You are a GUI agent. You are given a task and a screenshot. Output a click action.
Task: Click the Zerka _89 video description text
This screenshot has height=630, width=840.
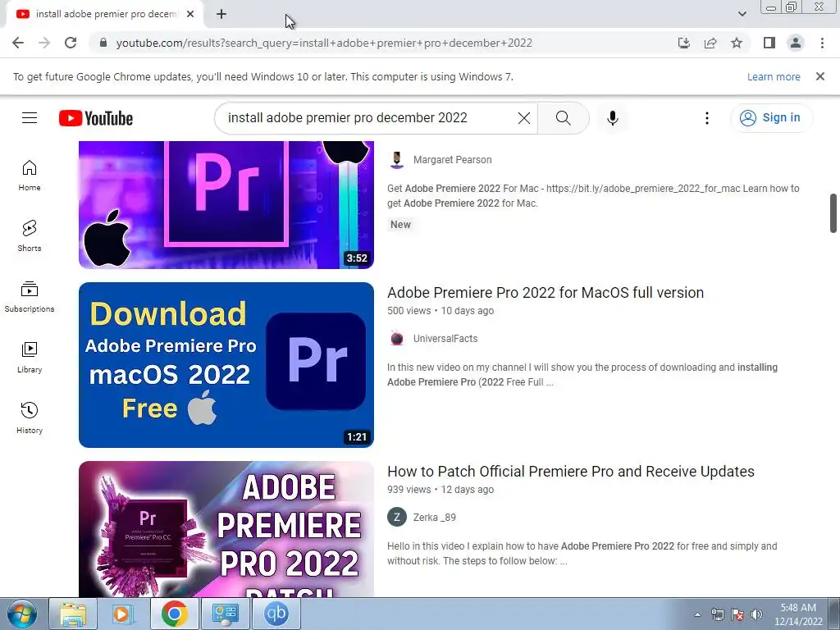tap(582, 554)
